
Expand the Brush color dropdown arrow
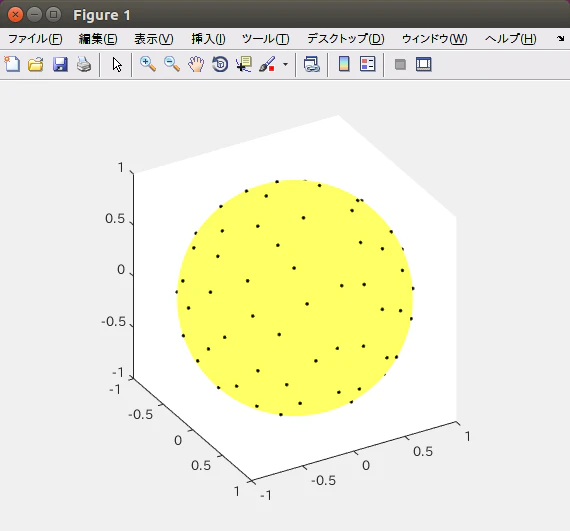(285, 65)
